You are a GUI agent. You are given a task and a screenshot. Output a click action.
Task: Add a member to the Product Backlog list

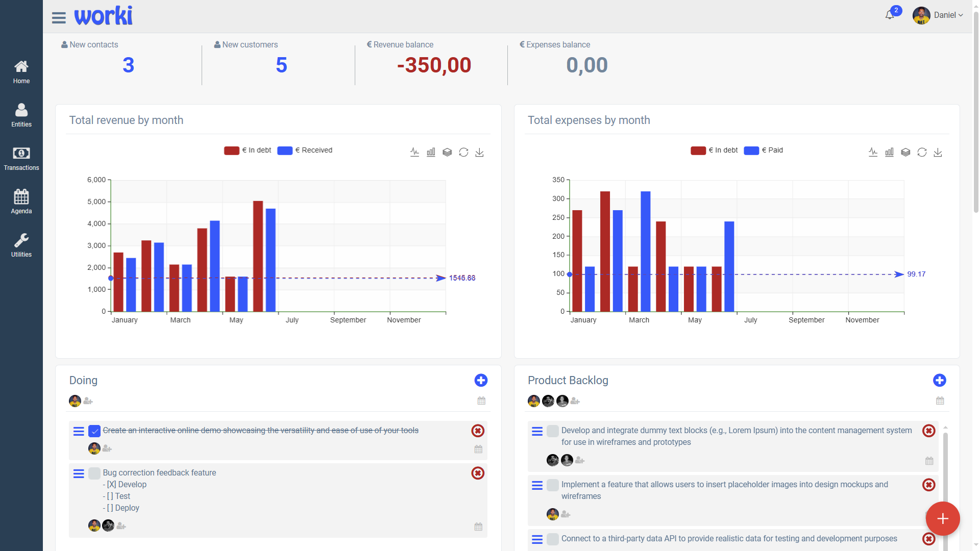click(x=575, y=401)
